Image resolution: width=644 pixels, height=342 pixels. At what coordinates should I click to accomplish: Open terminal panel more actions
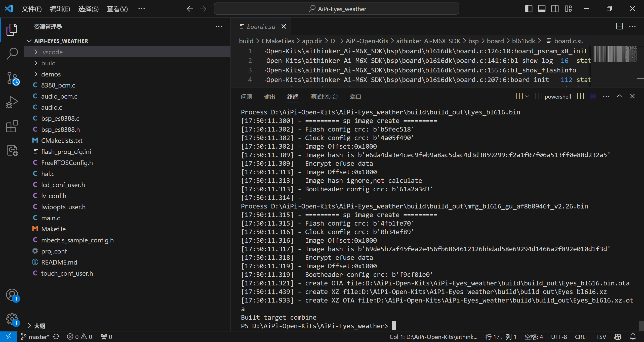tap(606, 96)
